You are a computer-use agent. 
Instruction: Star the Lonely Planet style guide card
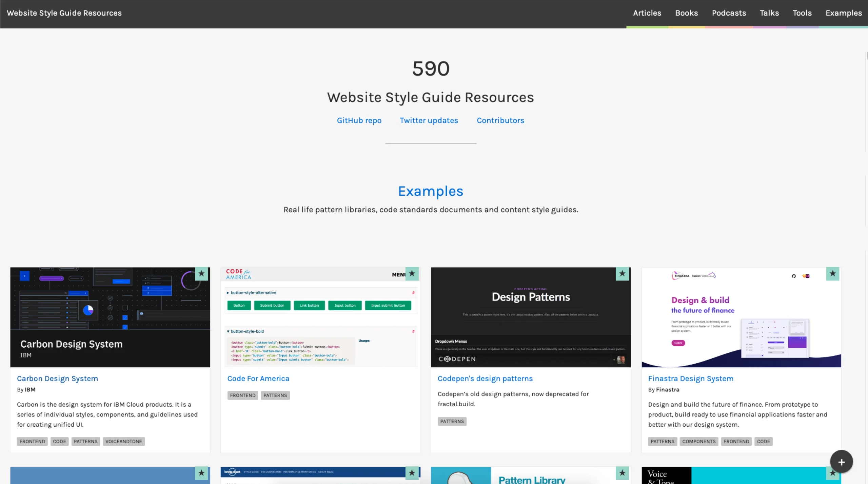tap(412, 473)
